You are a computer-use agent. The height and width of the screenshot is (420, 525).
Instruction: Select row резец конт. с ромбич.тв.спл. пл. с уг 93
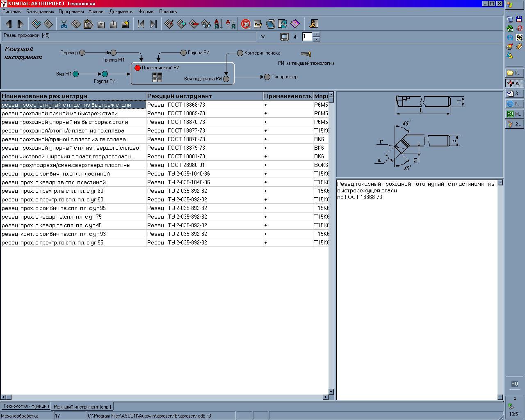point(164,234)
